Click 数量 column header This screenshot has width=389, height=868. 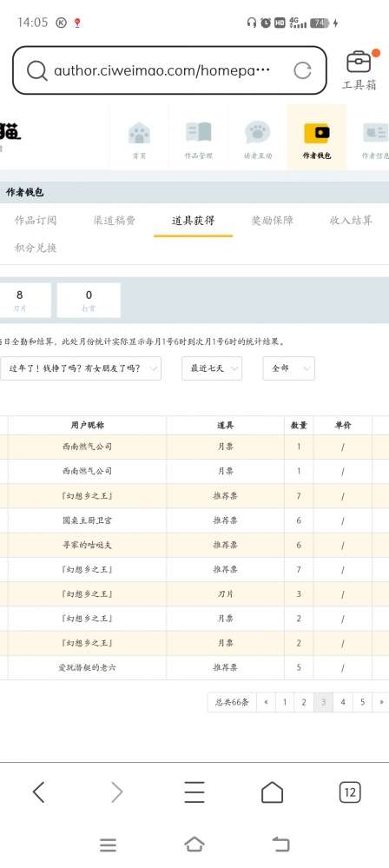pyautogui.click(x=299, y=425)
